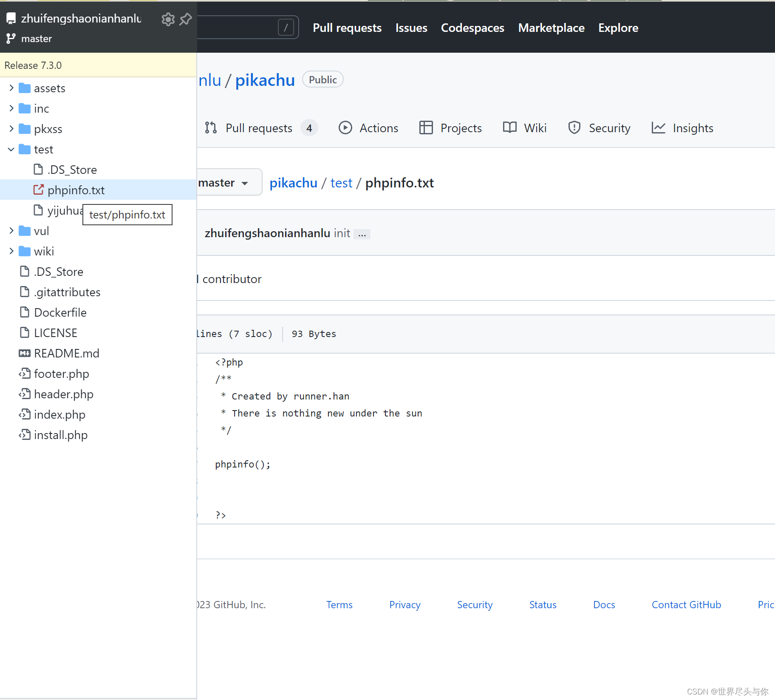This screenshot has width=775, height=700.
Task: Go to pikachu in the breadcrumb
Action: (x=293, y=183)
